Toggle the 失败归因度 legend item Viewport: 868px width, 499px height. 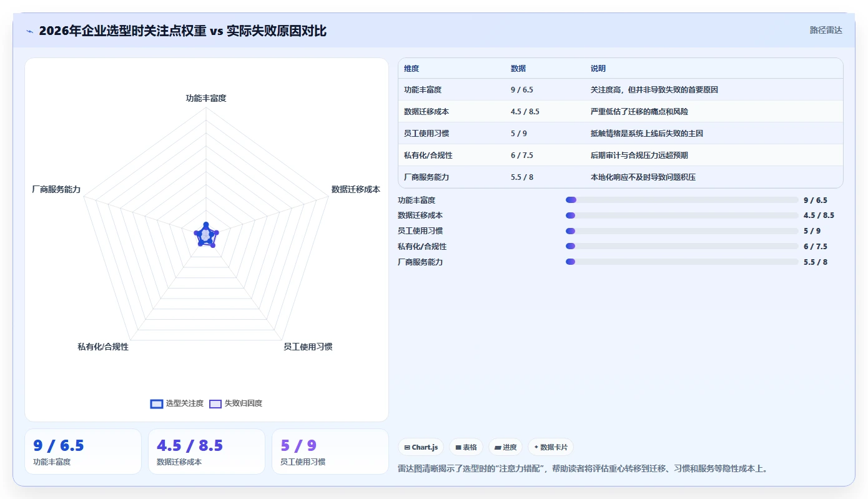tap(235, 403)
